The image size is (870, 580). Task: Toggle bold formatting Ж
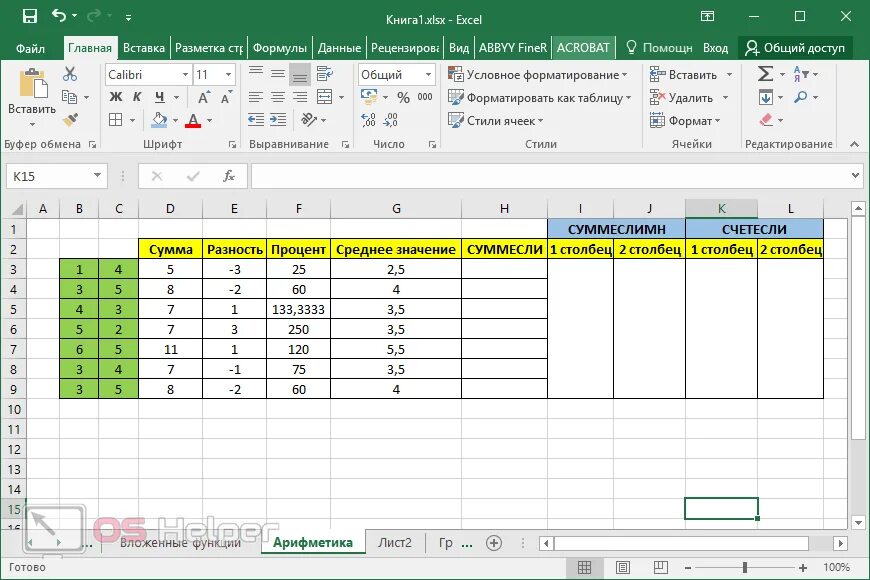tap(115, 97)
